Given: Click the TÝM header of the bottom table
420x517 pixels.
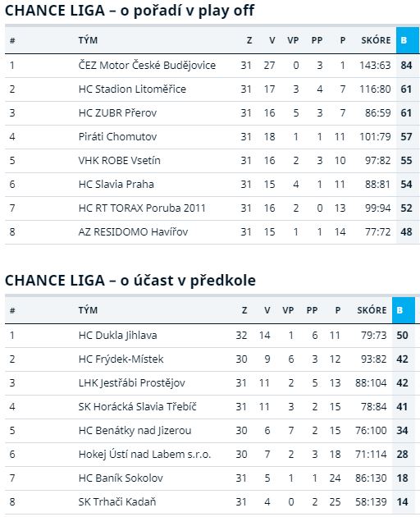Looking at the screenshot, I should click(x=88, y=310).
